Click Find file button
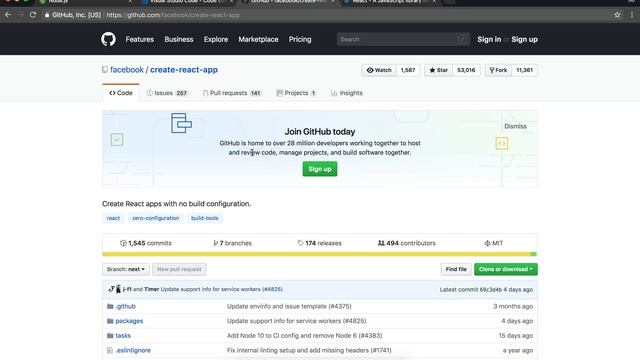640x360 pixels. 456,269
